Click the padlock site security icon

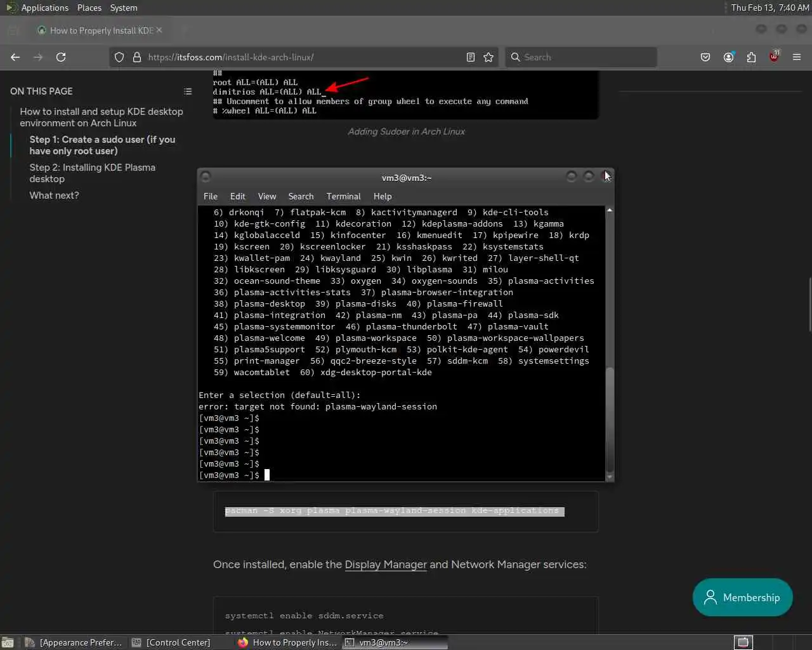136,57
